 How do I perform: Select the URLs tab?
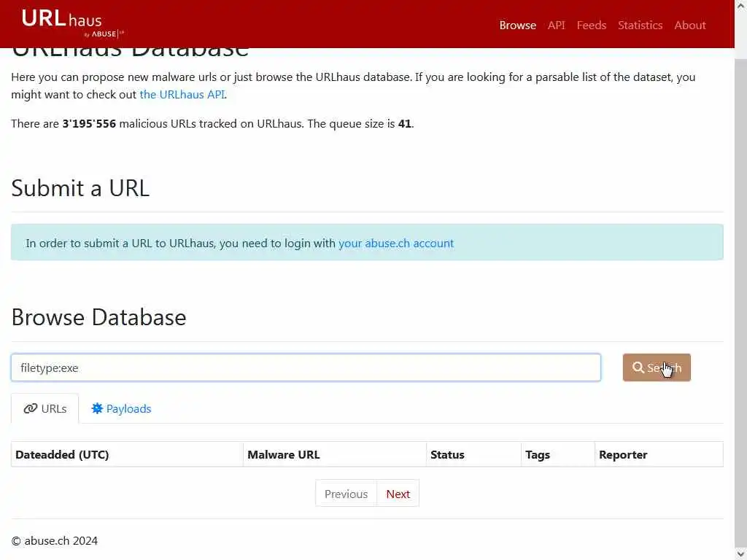coord(44,408)
